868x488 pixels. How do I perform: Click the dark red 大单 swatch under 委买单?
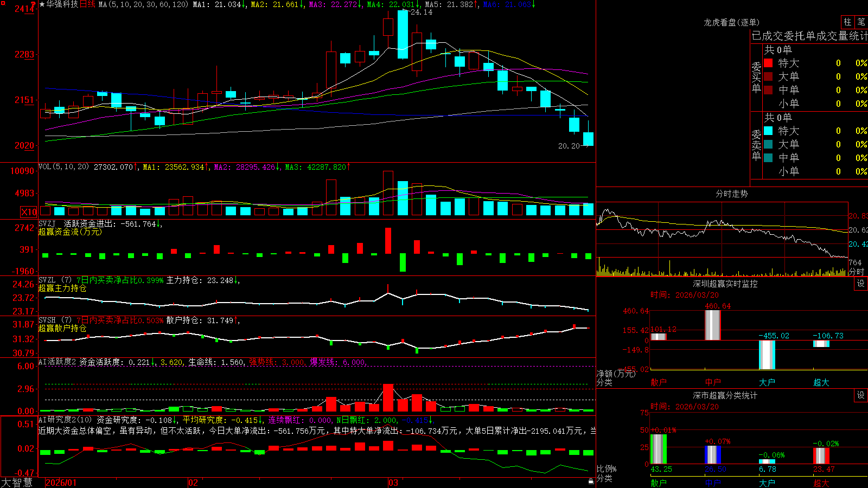click(768, 76)
